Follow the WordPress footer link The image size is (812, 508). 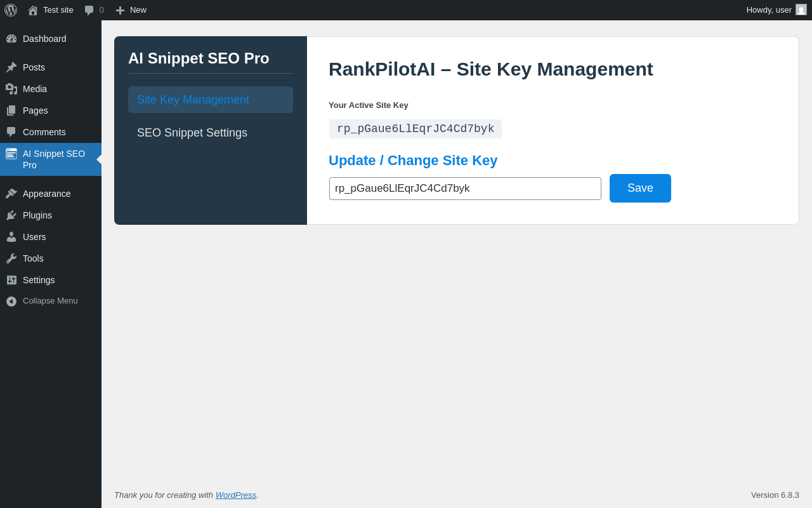(x=236, y=495)
